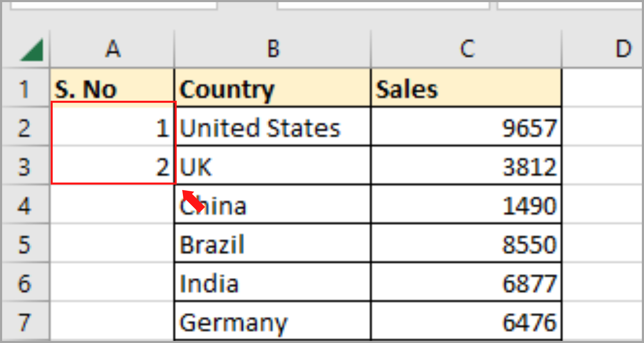Image resolution: width=644 pixels, height=343 pixels.
Task: Select the cell containing Germany
Action: [273, 322]
